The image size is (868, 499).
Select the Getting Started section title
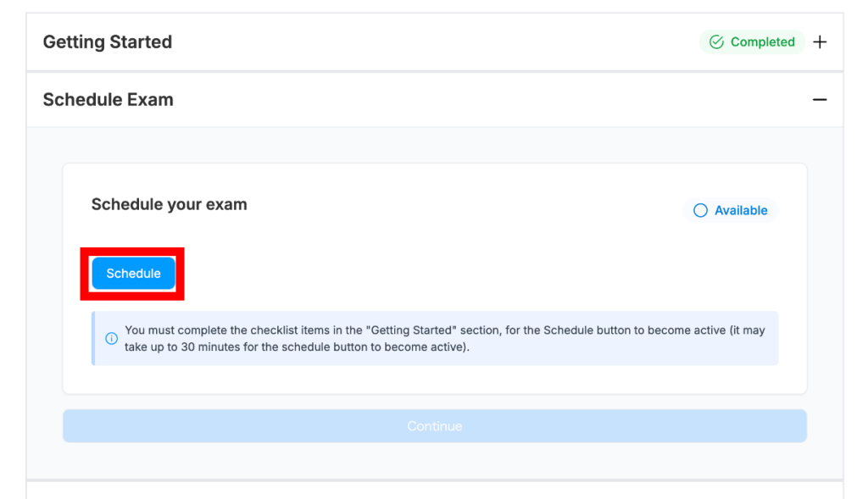coord(108,42)
